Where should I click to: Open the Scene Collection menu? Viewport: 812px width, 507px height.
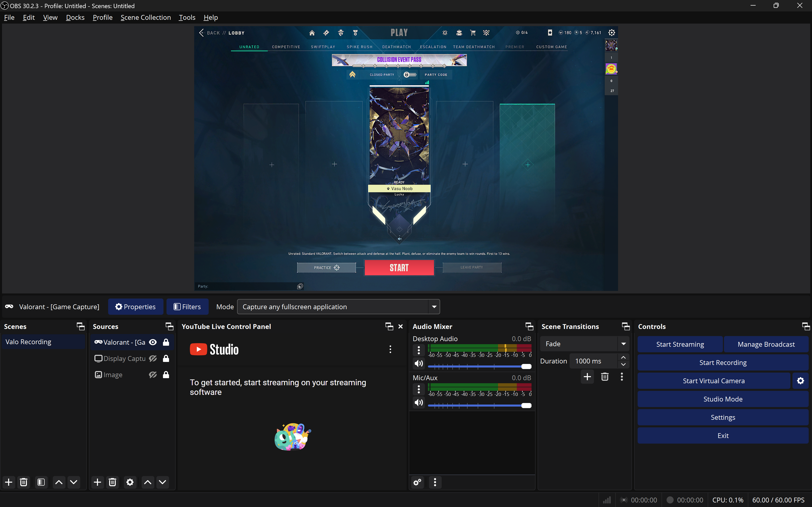click(146, 18)
